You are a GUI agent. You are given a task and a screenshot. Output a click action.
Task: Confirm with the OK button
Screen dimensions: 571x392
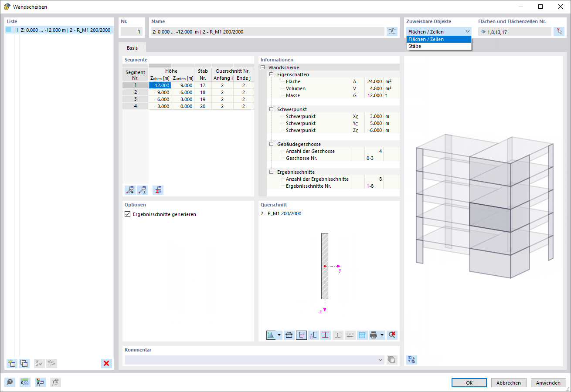pyautogui.click(x=469, y=383)
